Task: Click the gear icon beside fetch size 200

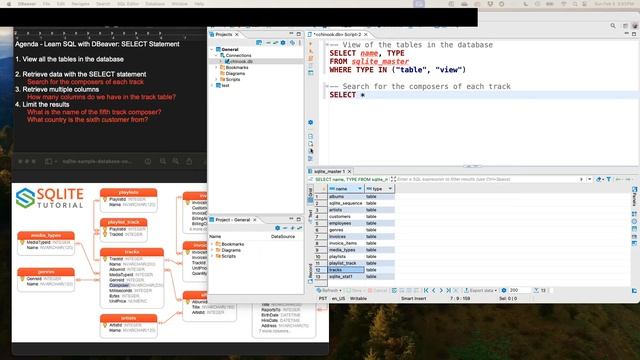Action: [x=504, y=290]
